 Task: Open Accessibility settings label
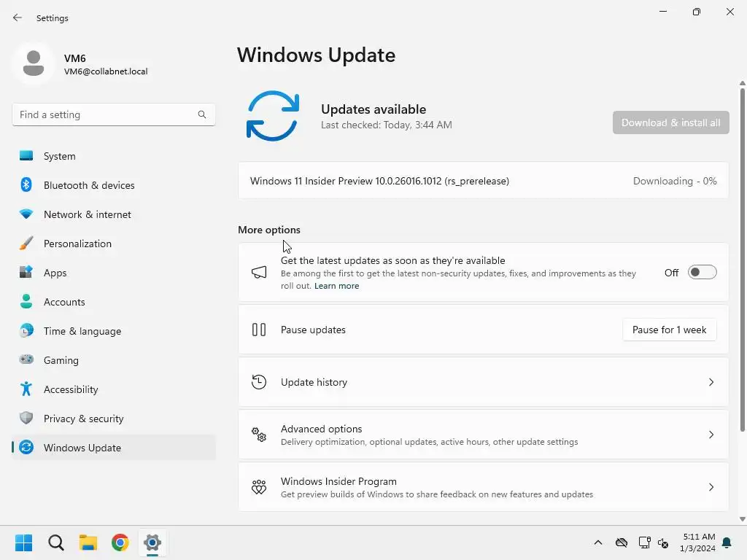(71, 389)
